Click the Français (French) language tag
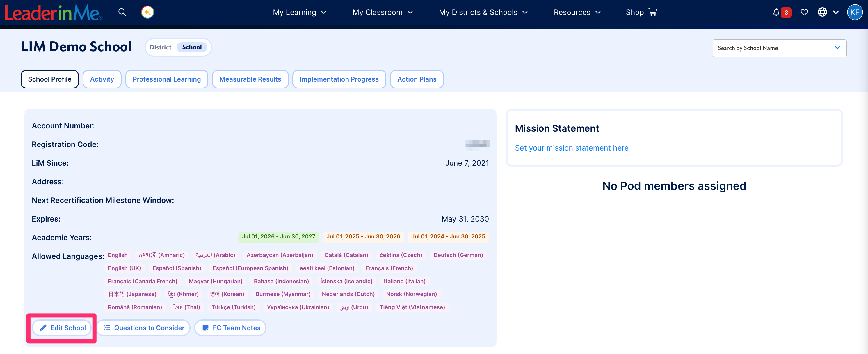This screenshot has height=354, width=868. tap(389, 268)
